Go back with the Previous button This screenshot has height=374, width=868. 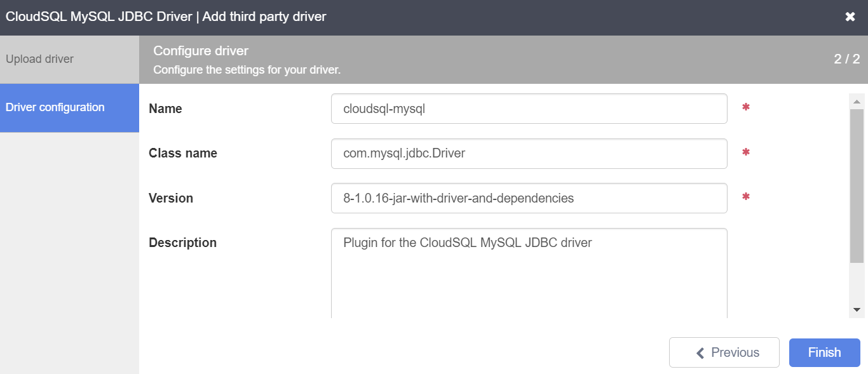tap(724, 352)
